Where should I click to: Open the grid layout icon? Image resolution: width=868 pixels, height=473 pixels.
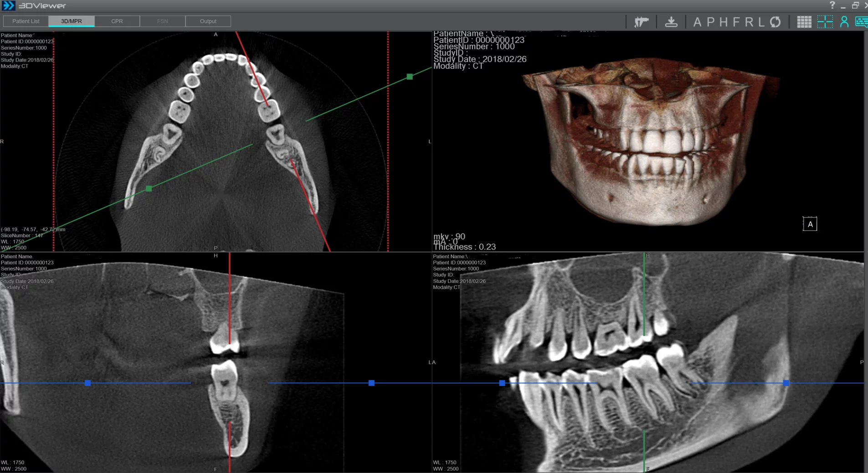click(x=804, y=22)
